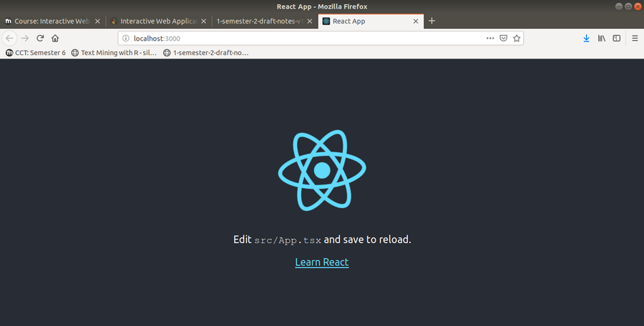Open the Firefox hamburger menu

click(634, 38)
